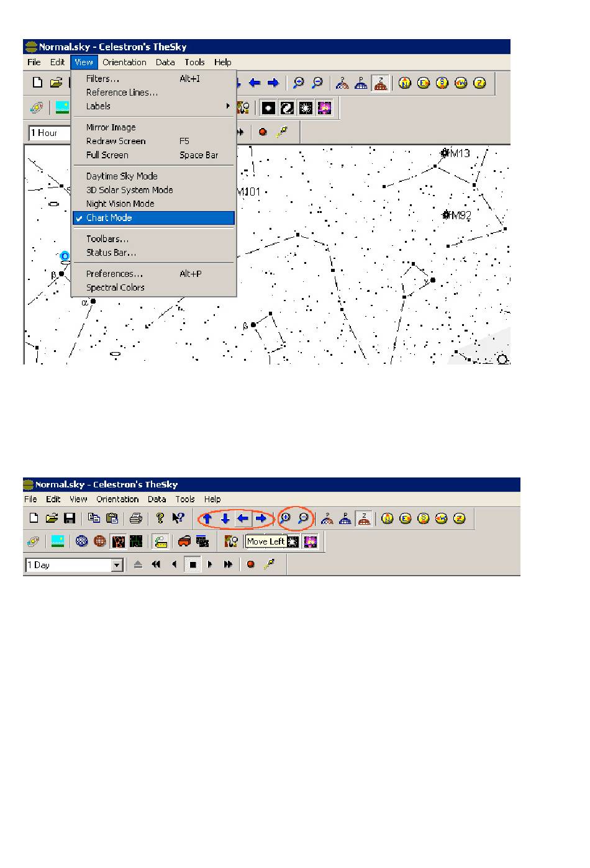Open View menu in lower screenshot
The height and width of the screenshot is (868, 590).
(x=78, y=499)
